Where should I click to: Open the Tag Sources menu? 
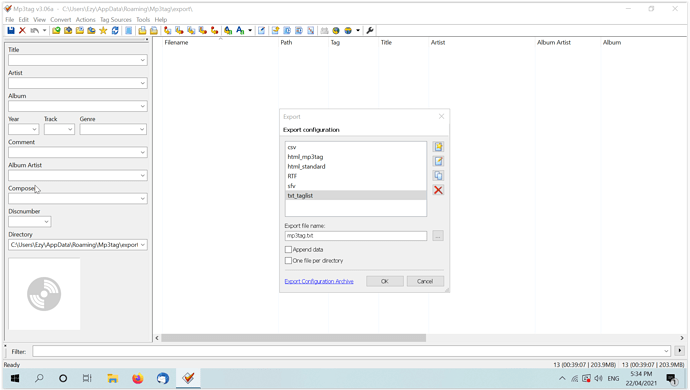click(116, 20)
